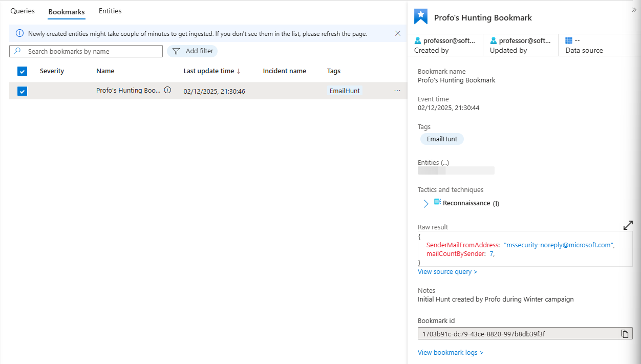
Task: Select the EmailHunt tag in details pane
Action: [x=441, y=139]
